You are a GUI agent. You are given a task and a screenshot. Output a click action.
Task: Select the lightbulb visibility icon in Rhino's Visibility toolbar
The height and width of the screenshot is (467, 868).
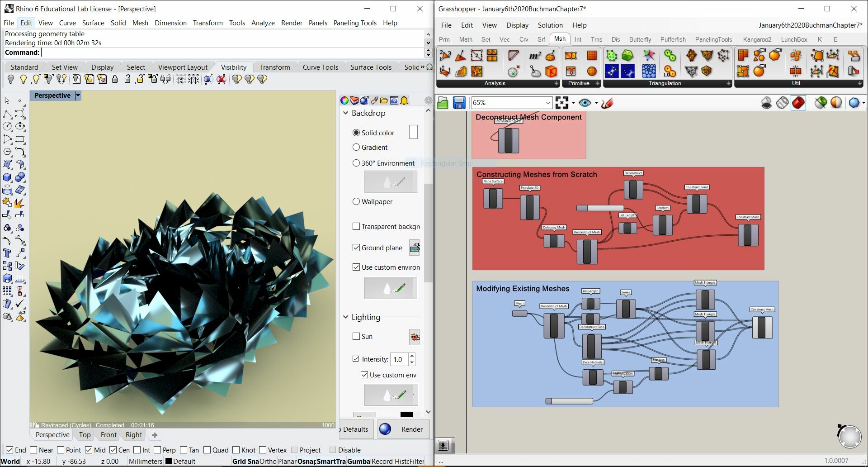(x=11, y=79)
